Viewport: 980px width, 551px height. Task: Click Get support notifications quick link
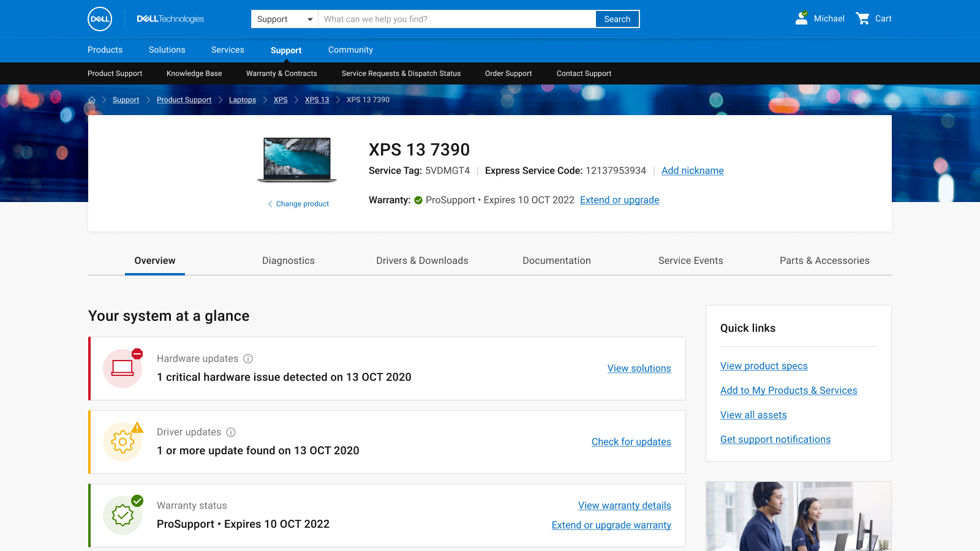(775, 440)
